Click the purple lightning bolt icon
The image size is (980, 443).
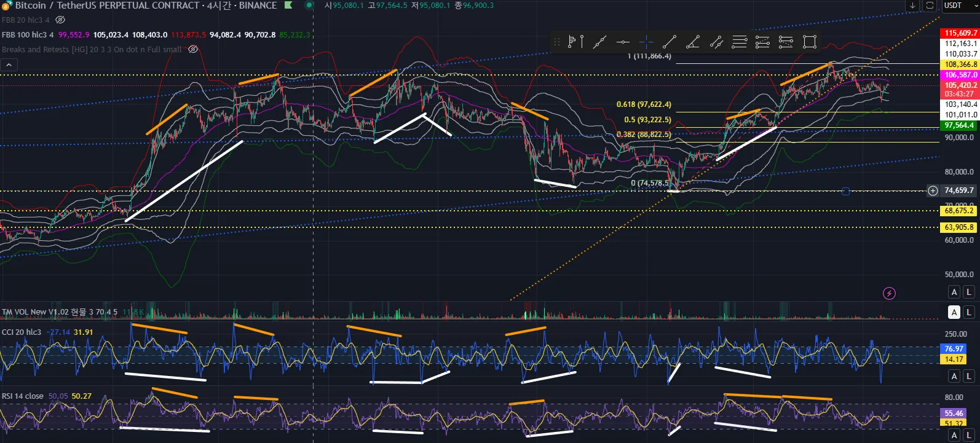pos(889,293)
